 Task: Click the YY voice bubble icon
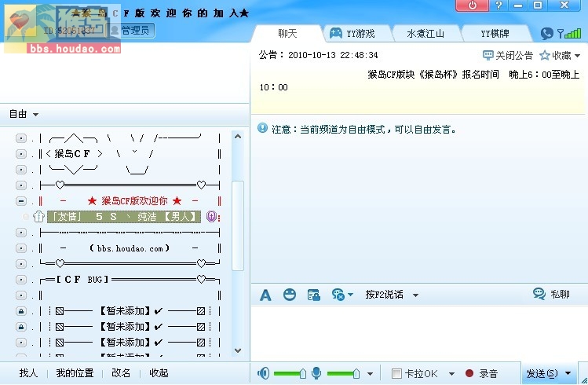[546, 34]
